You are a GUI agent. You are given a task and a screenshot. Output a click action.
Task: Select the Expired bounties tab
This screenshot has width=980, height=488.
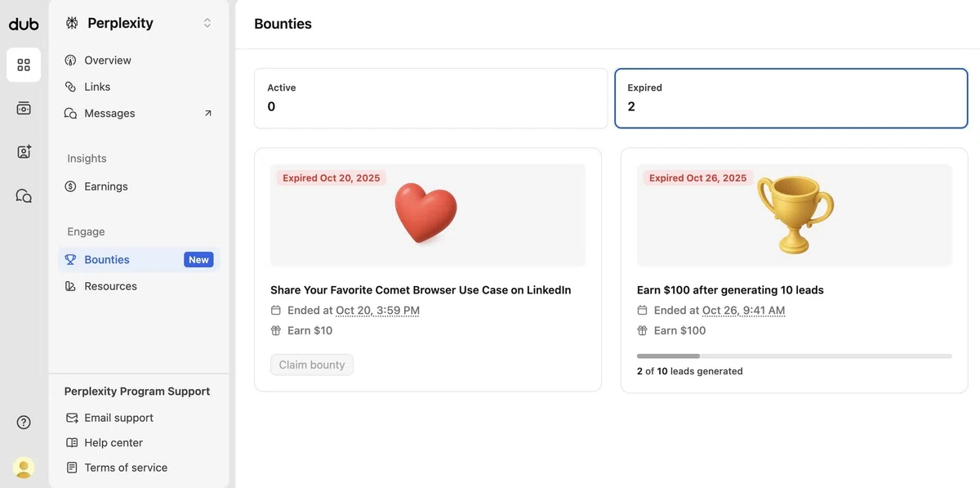click(x=791, y=98)
